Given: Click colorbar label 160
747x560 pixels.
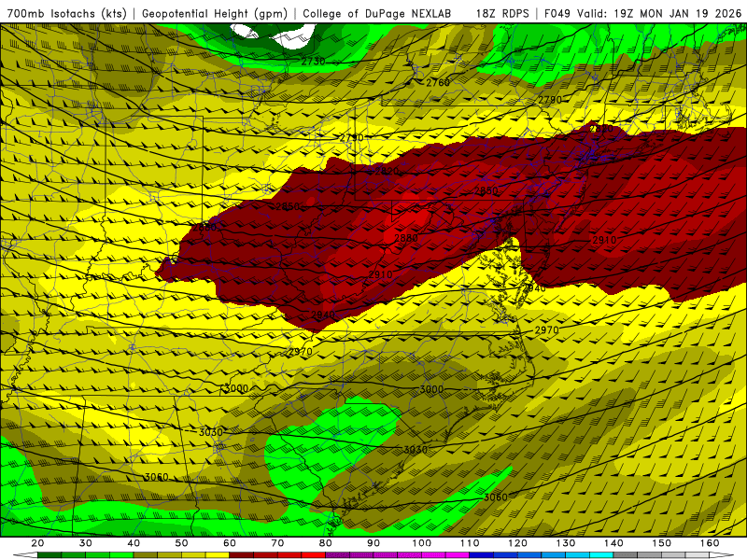Looking at the screenshot, I should point(710,543).
